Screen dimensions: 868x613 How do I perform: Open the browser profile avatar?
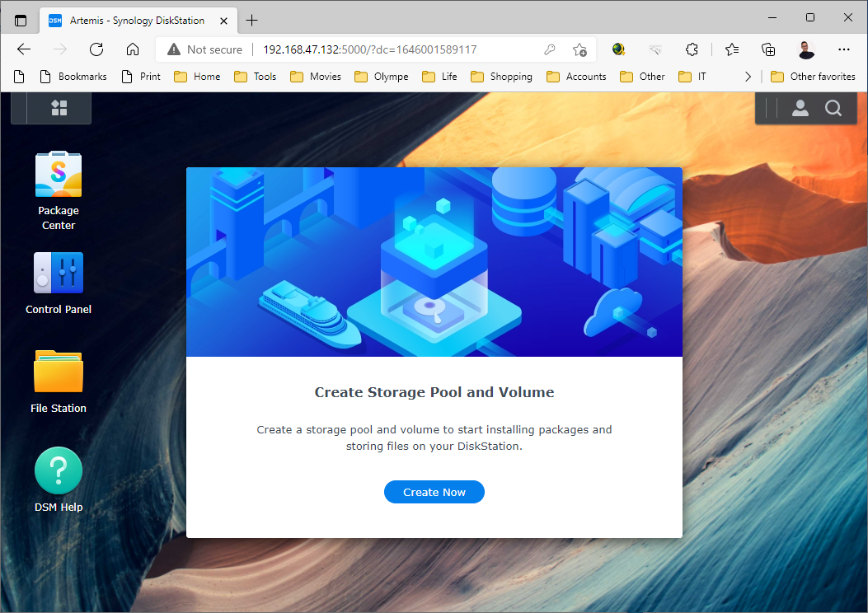pyautogui.click(x=806, y=49)
